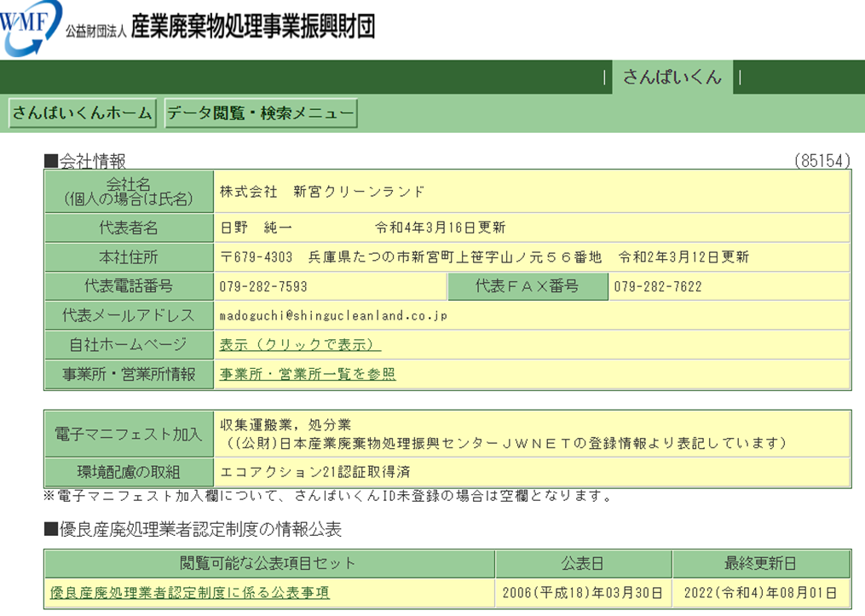Click the JWNET registration note text

[506, 443]
